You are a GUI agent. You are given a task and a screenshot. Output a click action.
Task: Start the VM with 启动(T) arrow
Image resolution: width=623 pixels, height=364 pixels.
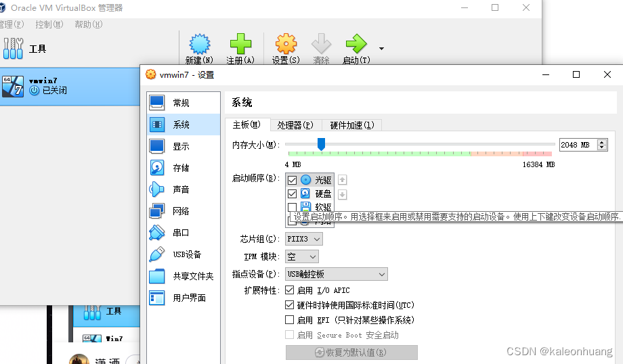coord(356,44)
